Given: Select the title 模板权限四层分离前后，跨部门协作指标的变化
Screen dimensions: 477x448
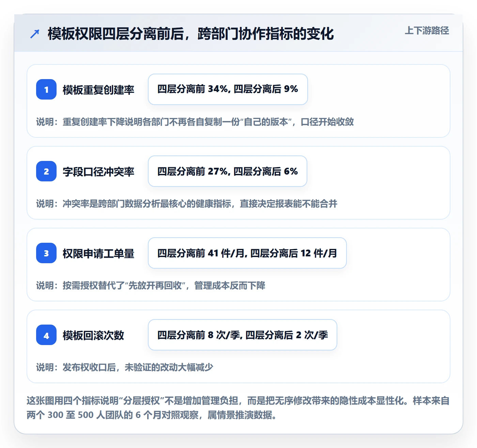Looking at the screenshot, I should (190, 34).
